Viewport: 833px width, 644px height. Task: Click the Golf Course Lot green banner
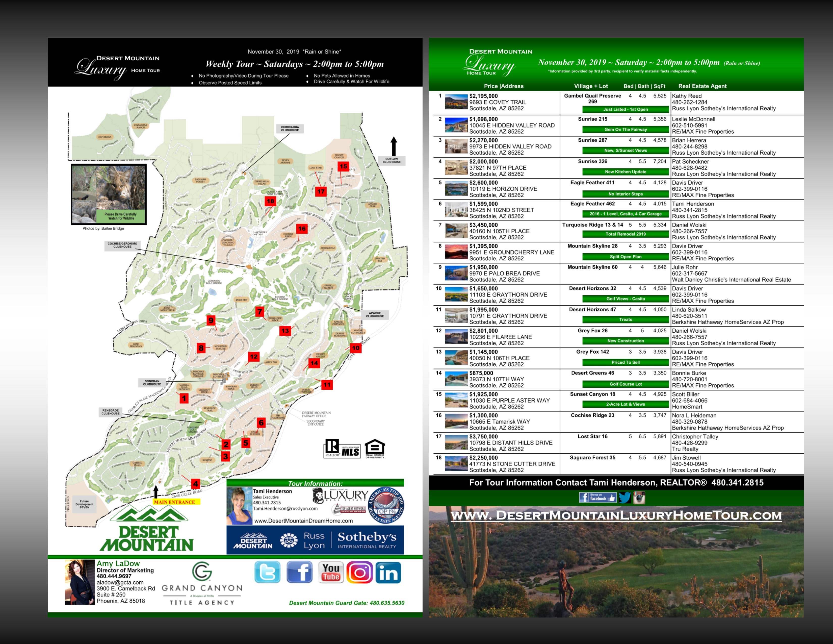click(x=625, y=384)
